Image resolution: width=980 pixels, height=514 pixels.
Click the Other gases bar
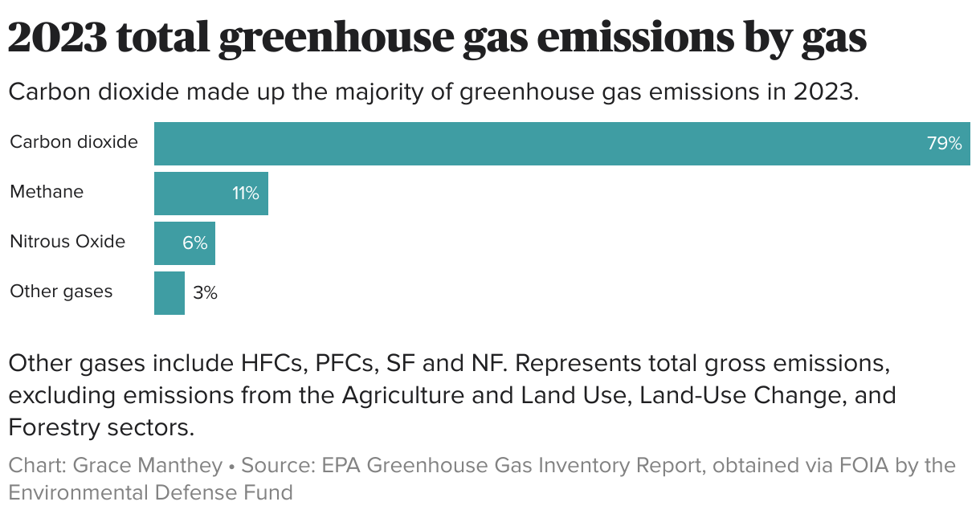[x=169, y=292]
